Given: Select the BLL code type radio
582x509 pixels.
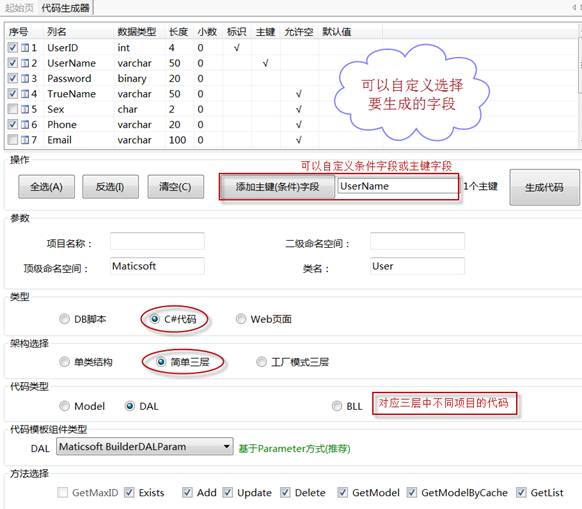Looking at the screenshot, I should 337,406.
